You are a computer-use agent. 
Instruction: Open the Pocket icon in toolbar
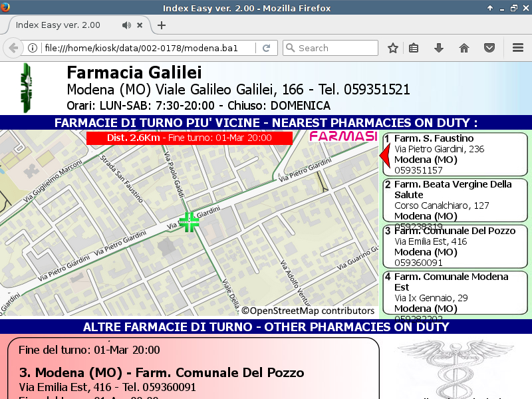click(x=489, y=48)
